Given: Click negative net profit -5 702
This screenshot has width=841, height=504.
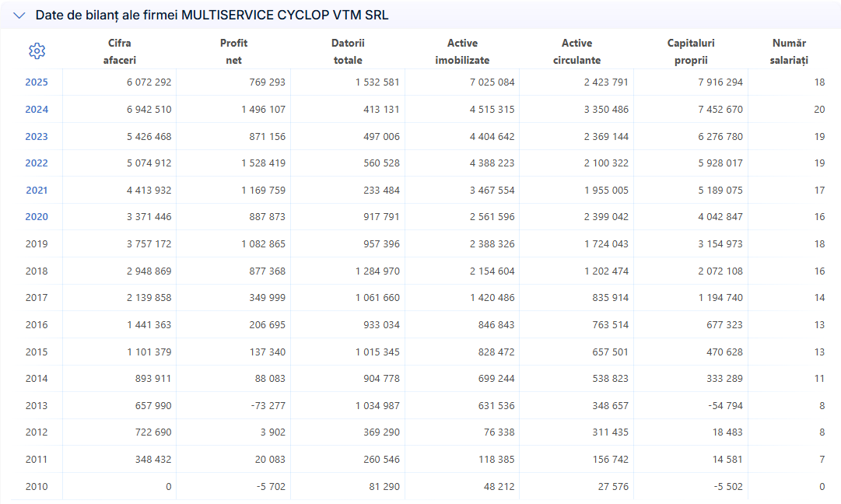Looking at the screenshot, I should click(271, 486).
